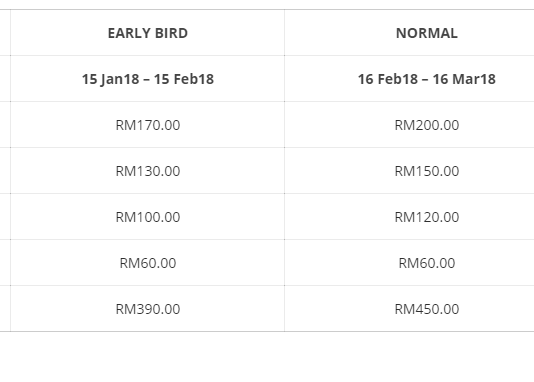Click the RM450.00 normal price
Screen dimensions: 534x382
coord(427,309)
